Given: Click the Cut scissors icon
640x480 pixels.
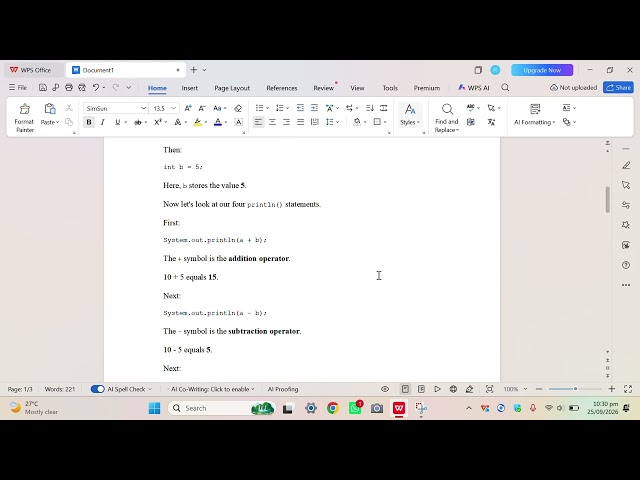Looking at the screenshot, I should coord(69,108).
